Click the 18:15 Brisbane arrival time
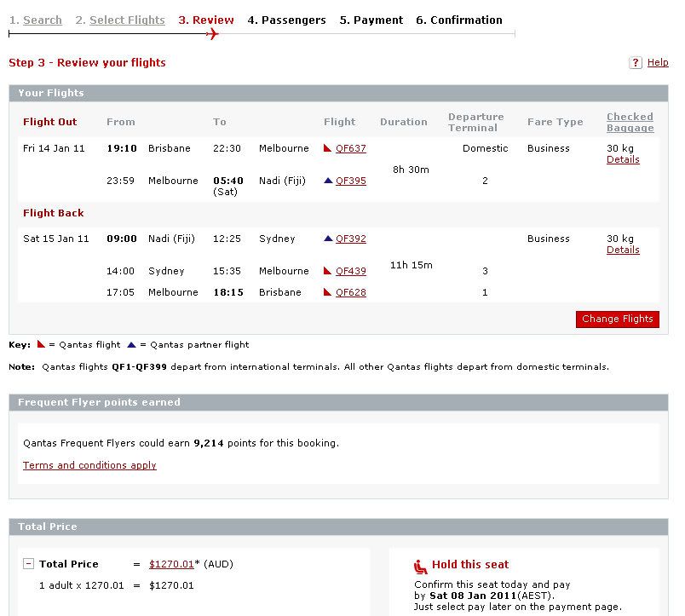The height and width of the screenshot is (616, 685). (x=228, y=292)
